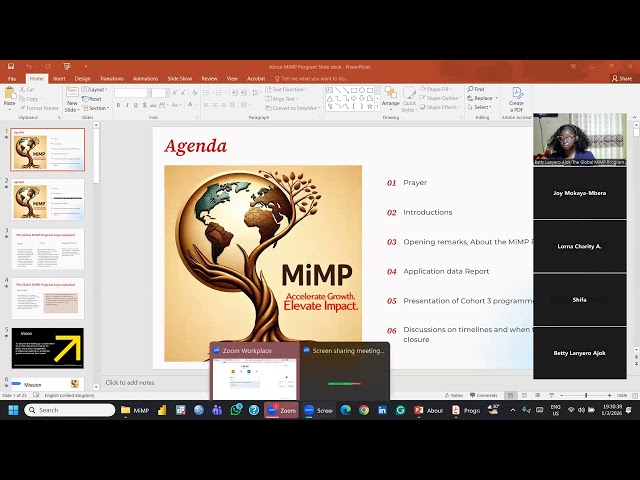Open the File tab
The height and width of the screenshot is (480, 640).
point(12,79)
